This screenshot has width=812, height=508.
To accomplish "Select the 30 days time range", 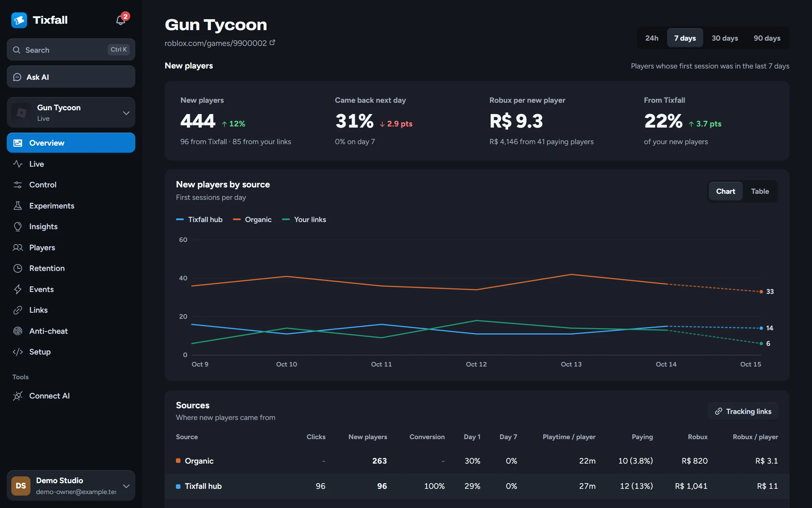I will (x=725, y=38).
